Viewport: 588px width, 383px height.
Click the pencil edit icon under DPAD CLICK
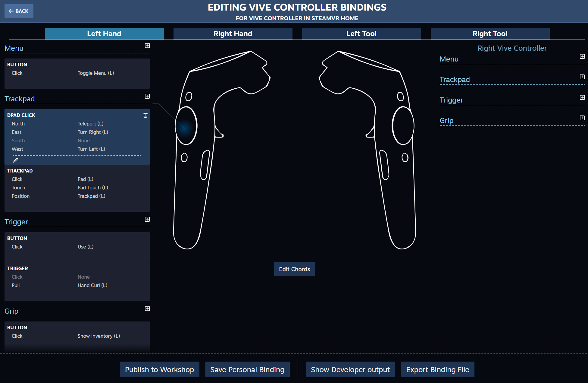click(x=15, y=160)
